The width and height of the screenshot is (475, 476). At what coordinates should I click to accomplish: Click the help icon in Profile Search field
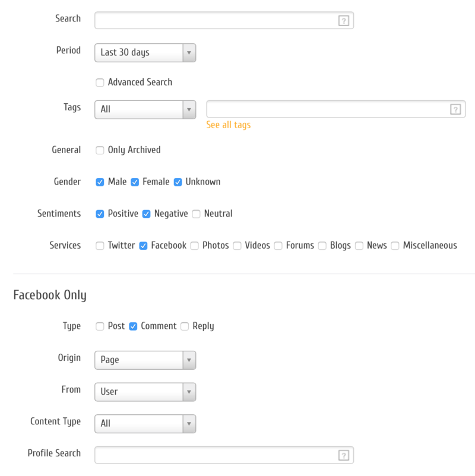344,455
